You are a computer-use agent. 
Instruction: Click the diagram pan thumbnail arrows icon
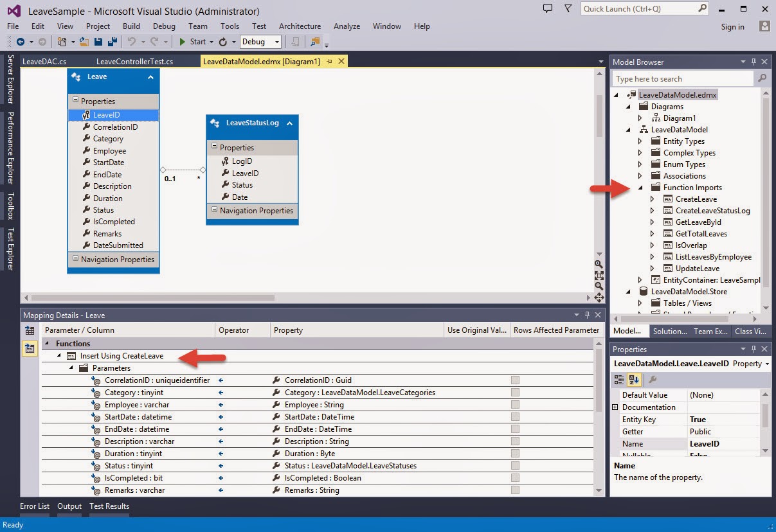pyautogui.click(x=599, y=297)
